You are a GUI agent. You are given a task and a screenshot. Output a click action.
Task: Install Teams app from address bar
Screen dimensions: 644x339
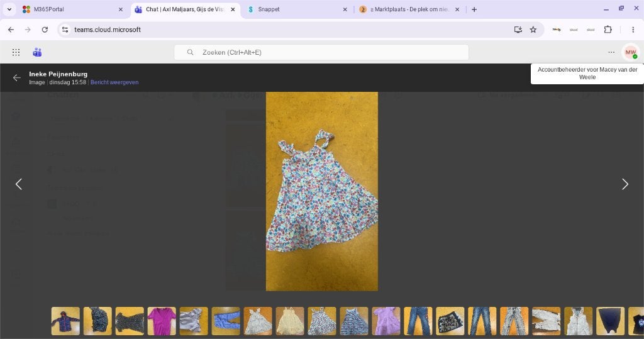[518, 30]
